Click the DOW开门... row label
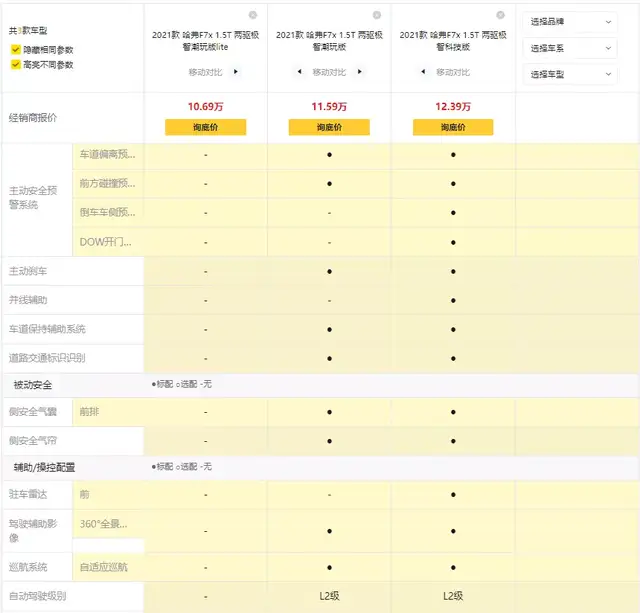640x613 pixels. click(105, 242)
